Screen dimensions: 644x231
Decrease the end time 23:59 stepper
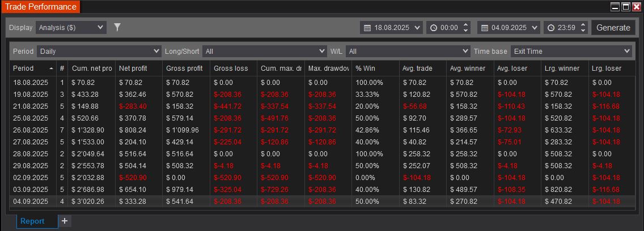click(583, 31)
